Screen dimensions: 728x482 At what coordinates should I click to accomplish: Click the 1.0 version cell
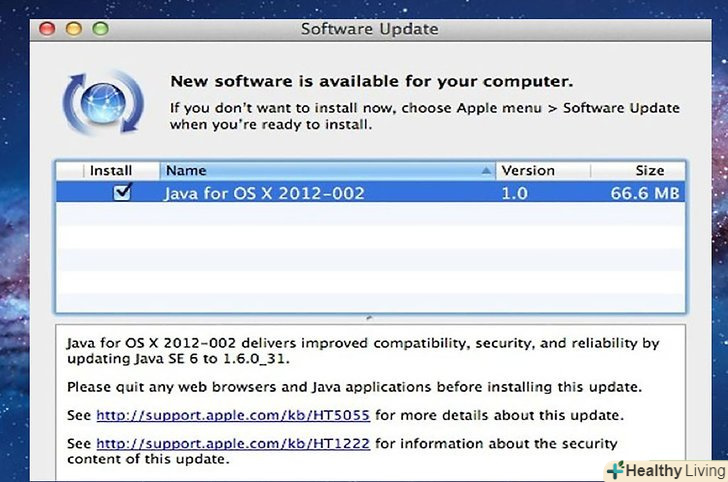click(516, 193)
